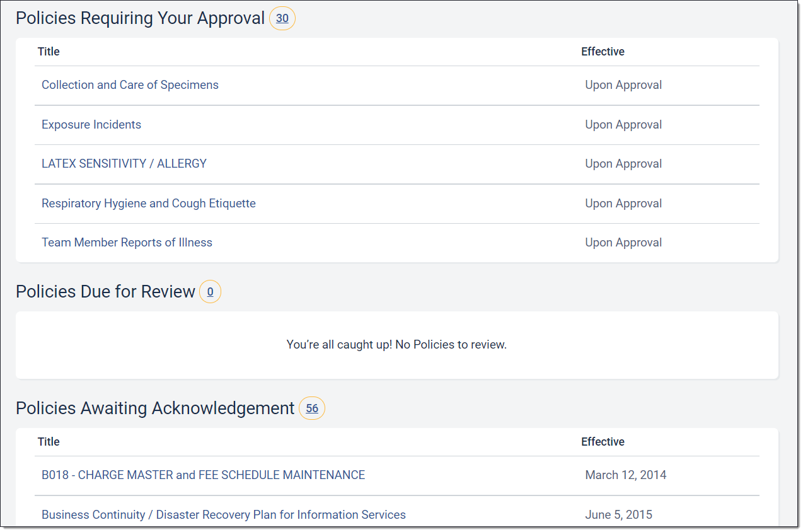Click the Policies Due for Review heading
Viewport: 803px width, 532px height.
click(x=105, y=292)
